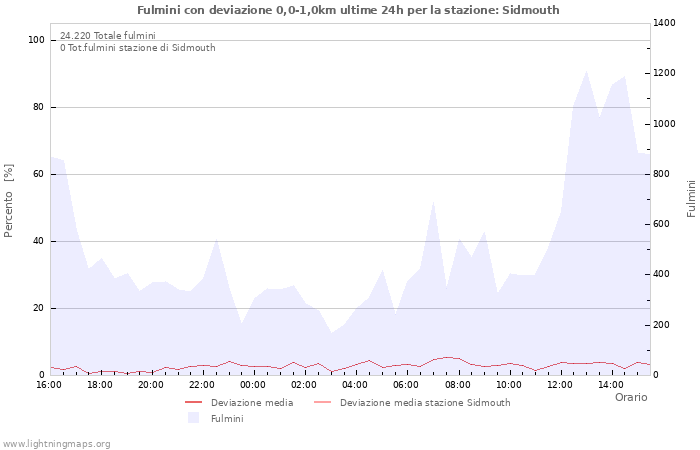Select the 0 Tot.fulmini stazione di Sidmouth text
The width and height of the screenshot is (700, 450).
(x=137, y=47)
